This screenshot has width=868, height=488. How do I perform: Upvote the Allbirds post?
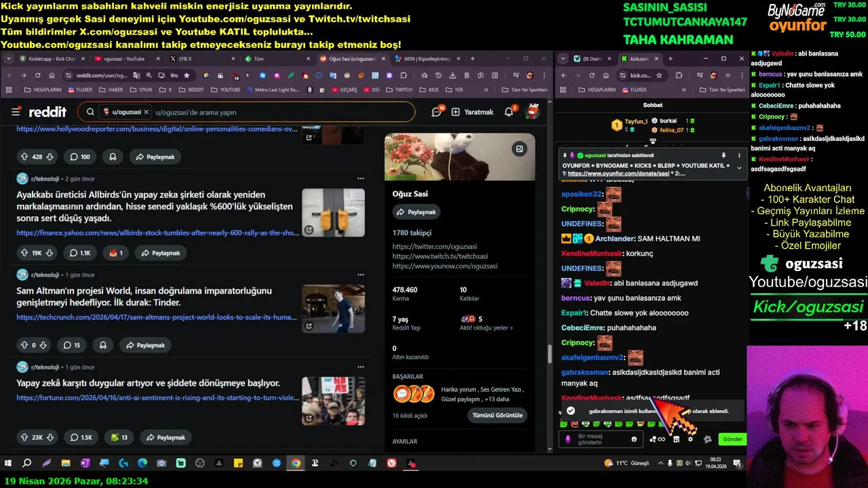[24, 253]
